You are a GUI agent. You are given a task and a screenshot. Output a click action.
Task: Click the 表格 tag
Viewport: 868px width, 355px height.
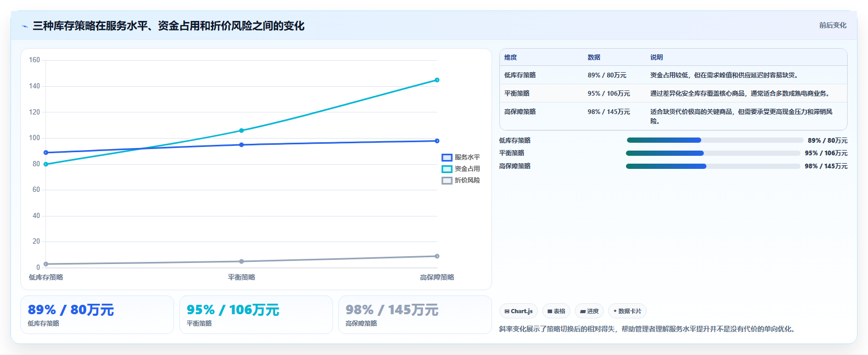tap(556, 311)
